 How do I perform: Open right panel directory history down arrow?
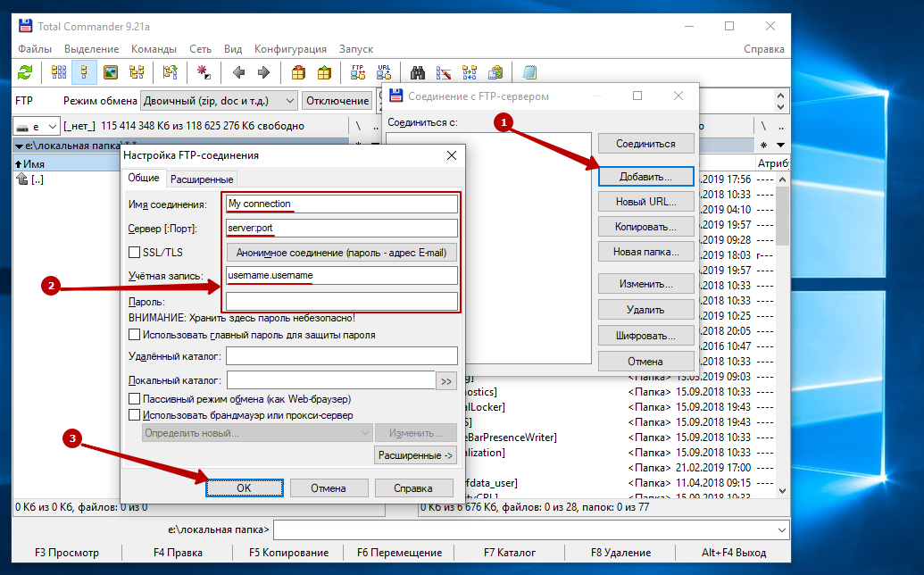pos(781,145)
